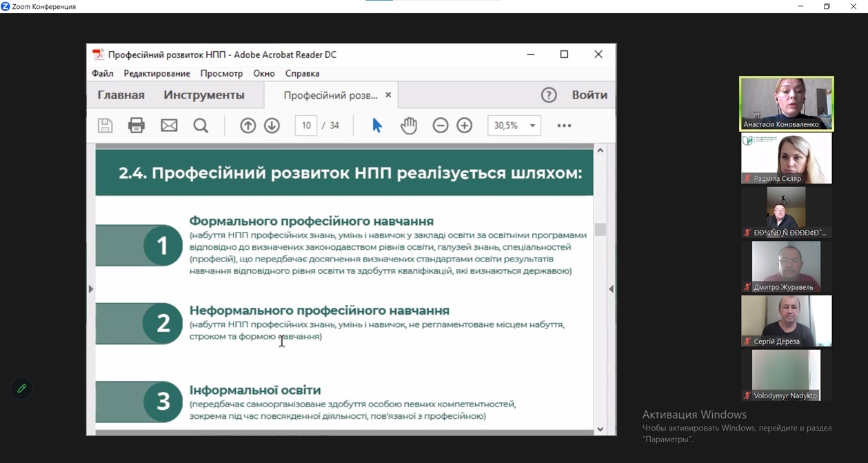
Task: Select the Hand tool for panning
Action: (x=408, y=125)
